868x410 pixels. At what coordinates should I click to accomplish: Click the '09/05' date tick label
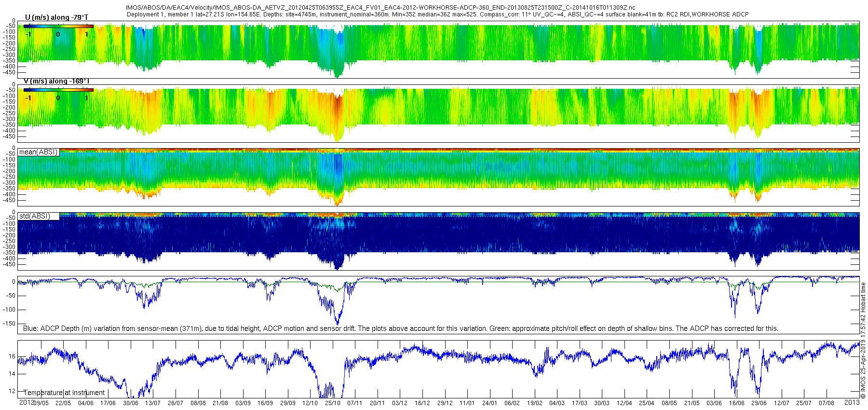[x=41, y=403]
